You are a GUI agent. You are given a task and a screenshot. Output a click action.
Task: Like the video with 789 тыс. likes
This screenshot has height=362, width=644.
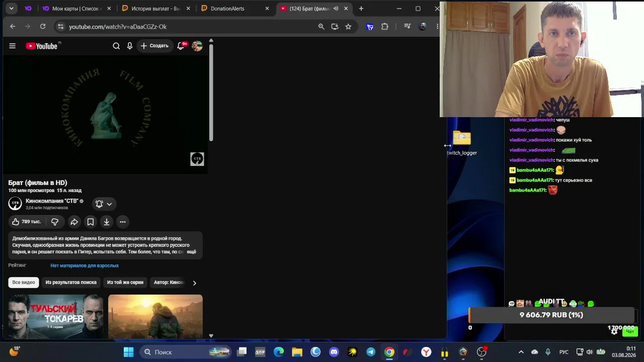tap(26, 222)
